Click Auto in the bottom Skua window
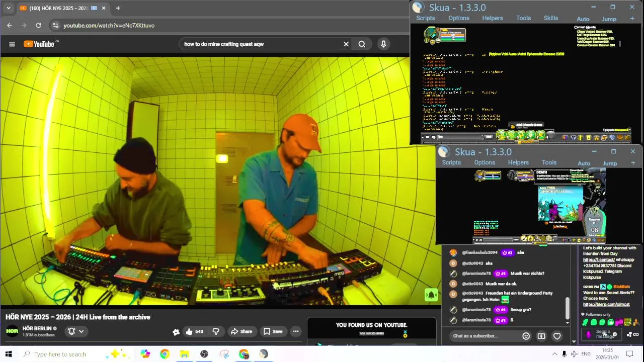The height and width of the screenshot is (362, 644). pyautogui.click(x=584, y=163)
